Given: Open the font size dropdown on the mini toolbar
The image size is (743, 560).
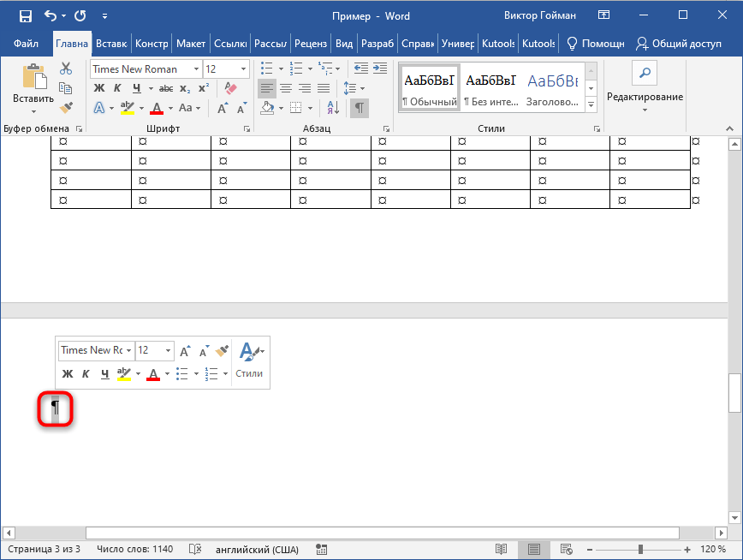Looking at the screenshot, I should (168, 351).
